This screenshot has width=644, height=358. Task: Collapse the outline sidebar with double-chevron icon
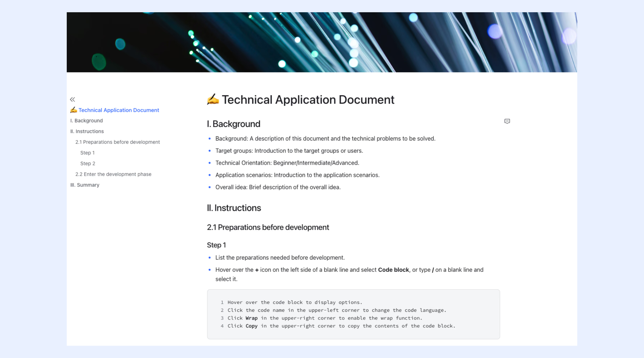pyautogui.click(x=72, y=99)
